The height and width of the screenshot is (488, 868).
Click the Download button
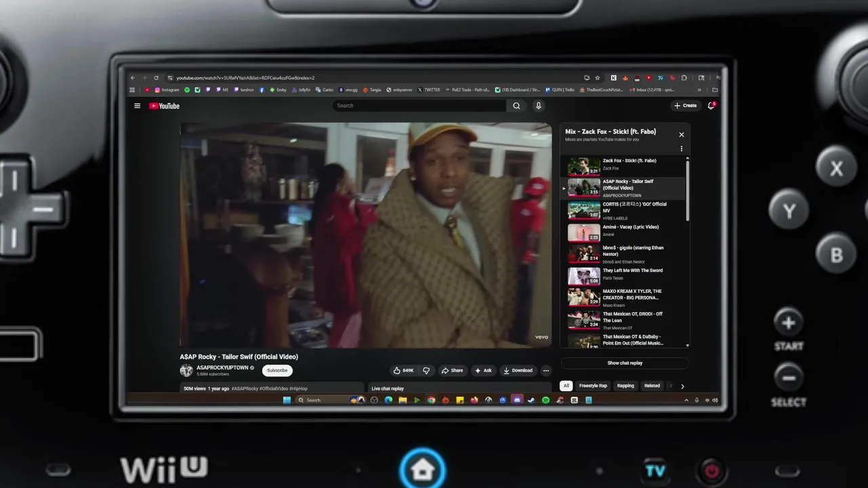click(x=517, y=371)
